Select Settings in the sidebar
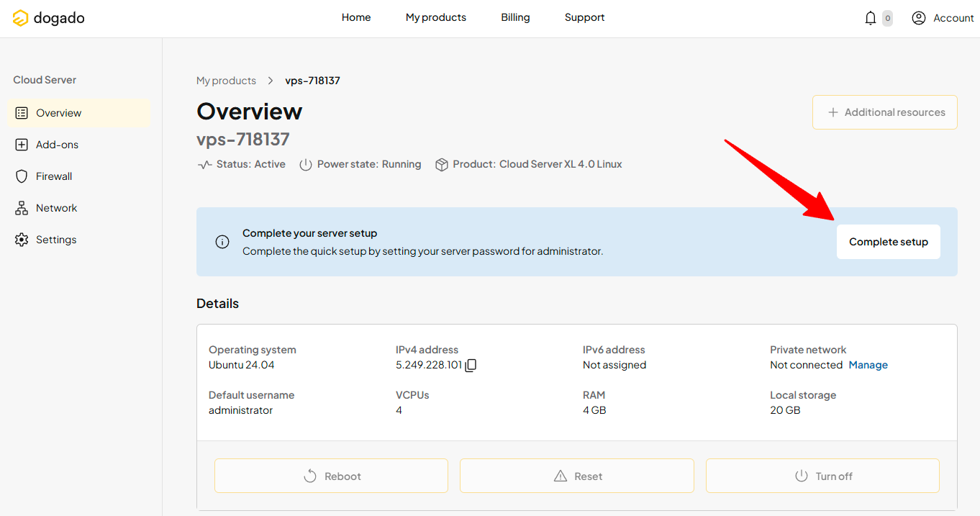This screenshot has height=516, width=980. click(x=79, y=240)
